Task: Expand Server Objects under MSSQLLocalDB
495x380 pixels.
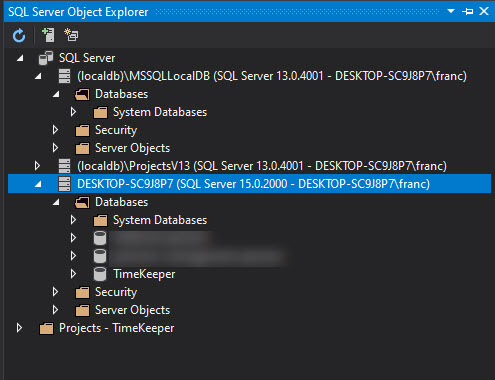Action: [56, 148]
